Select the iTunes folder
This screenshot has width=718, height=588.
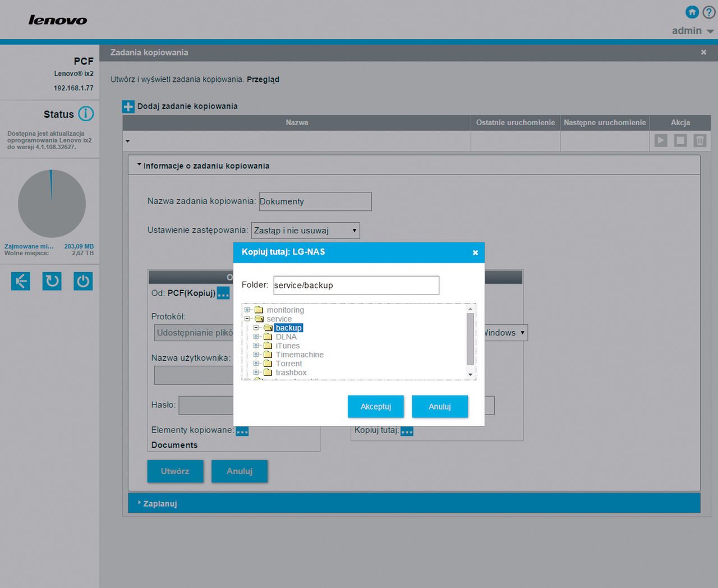(x=287, y=346)
